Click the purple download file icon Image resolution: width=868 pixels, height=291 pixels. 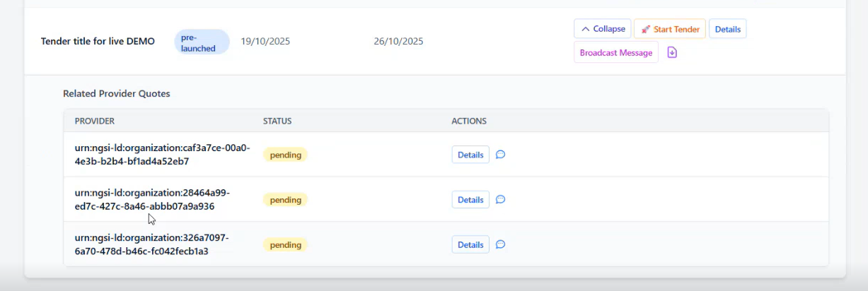pyautogui.click(x=672, y=53)
